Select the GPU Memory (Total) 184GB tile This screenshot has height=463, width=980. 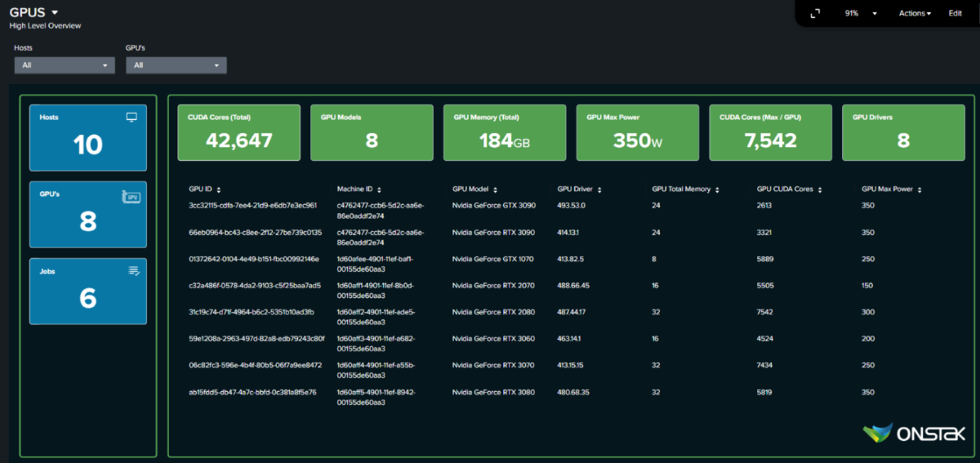505,132
